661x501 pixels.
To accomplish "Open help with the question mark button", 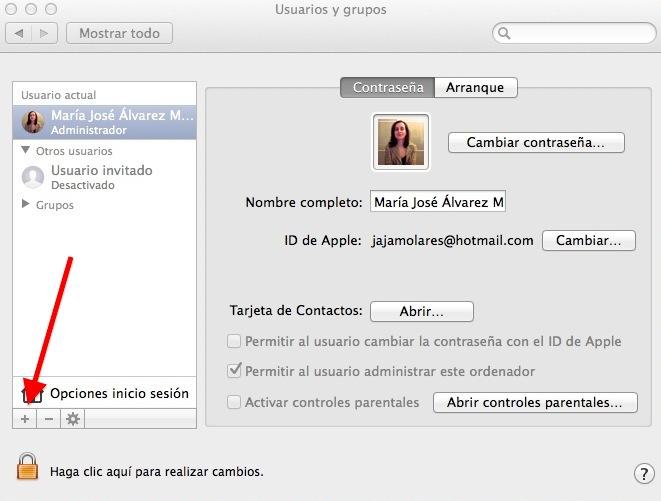I will pos(644,473).
